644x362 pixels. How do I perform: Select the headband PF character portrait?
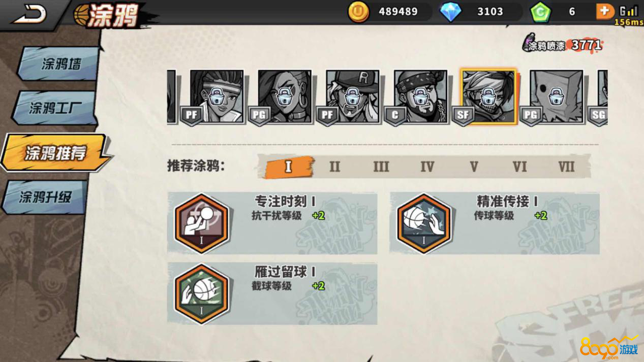(217, 96)
